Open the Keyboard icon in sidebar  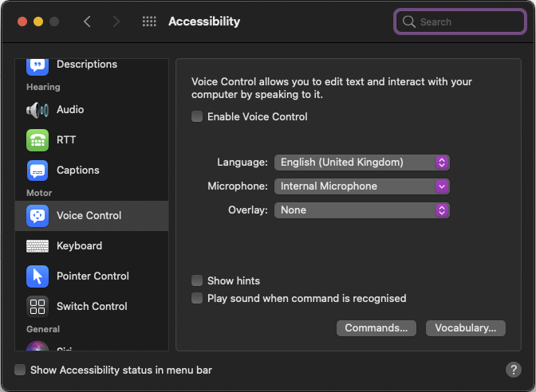click(x=37, y=246)
